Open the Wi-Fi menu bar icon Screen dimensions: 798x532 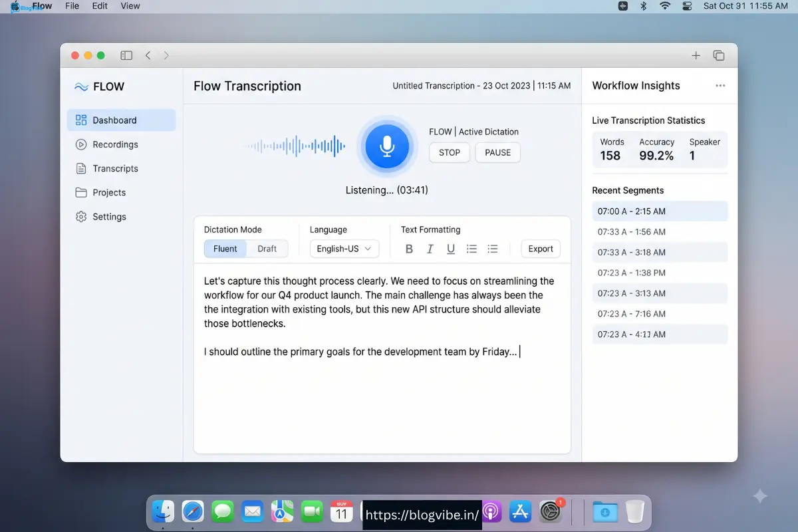(x=665, y=6)
